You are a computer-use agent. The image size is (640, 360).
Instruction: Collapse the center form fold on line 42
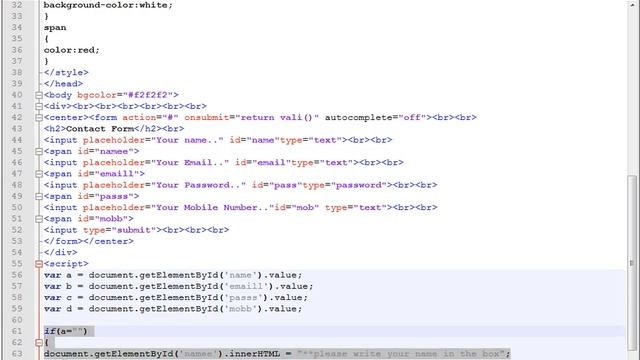[x=39, y=118]
